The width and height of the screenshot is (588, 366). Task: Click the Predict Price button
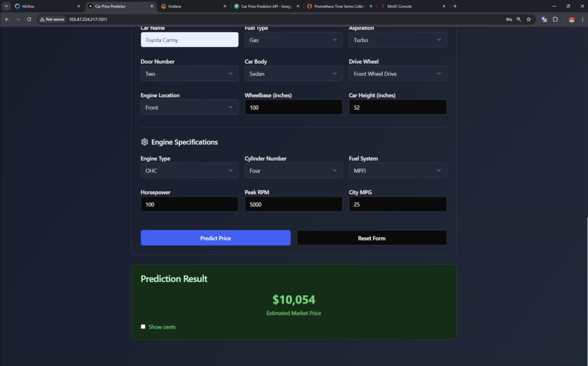click(x=215, y=238)
